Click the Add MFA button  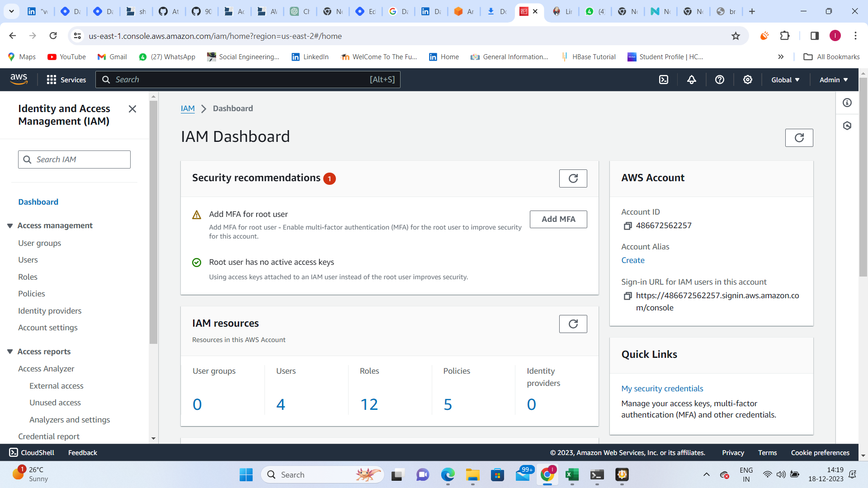tap(558, 219)
